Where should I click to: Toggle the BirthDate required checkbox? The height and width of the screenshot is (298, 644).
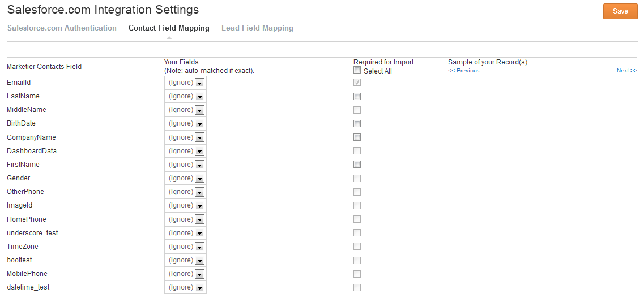357,123
